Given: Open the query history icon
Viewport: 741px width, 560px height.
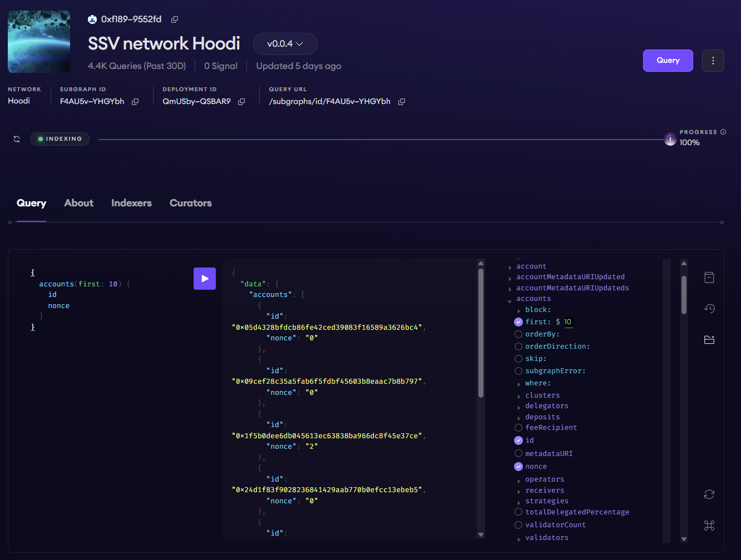Looking at the screenshot, I should [x=709, y=309].
